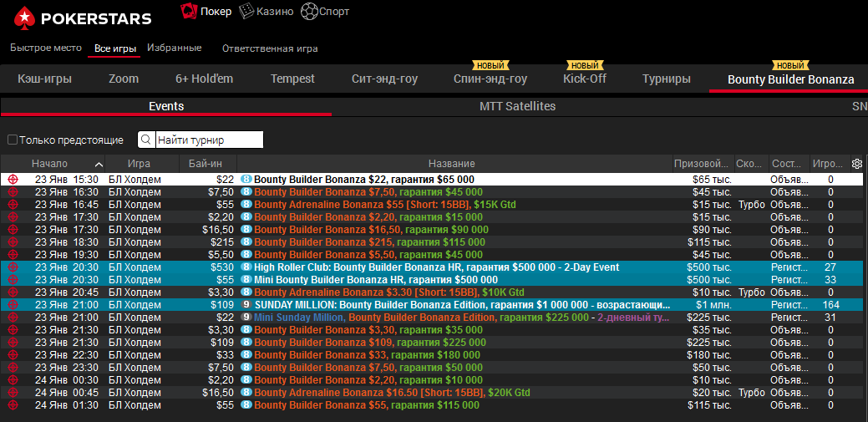
Task: Select the Zoom games tab
Action: pos(124,79)
